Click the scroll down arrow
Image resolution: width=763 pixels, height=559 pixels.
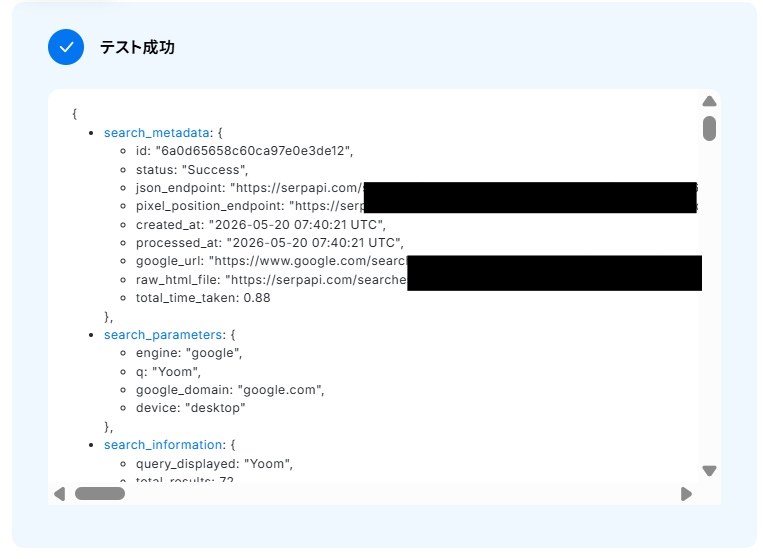[709, 470]
